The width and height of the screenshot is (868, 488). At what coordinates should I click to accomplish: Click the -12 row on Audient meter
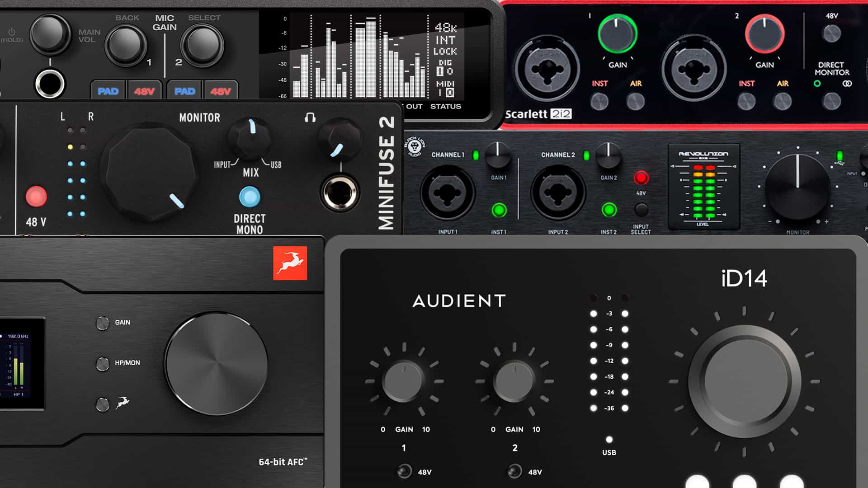pos(609,361)
